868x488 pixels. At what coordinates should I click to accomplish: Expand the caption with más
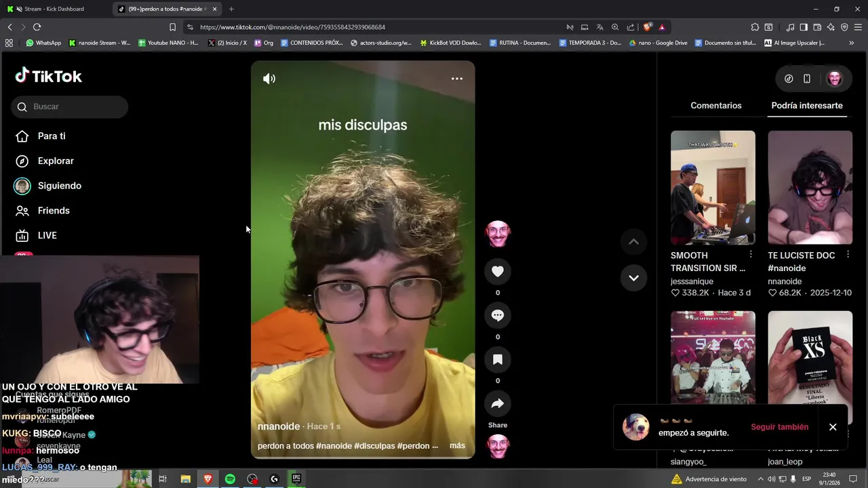pos(457,445)
